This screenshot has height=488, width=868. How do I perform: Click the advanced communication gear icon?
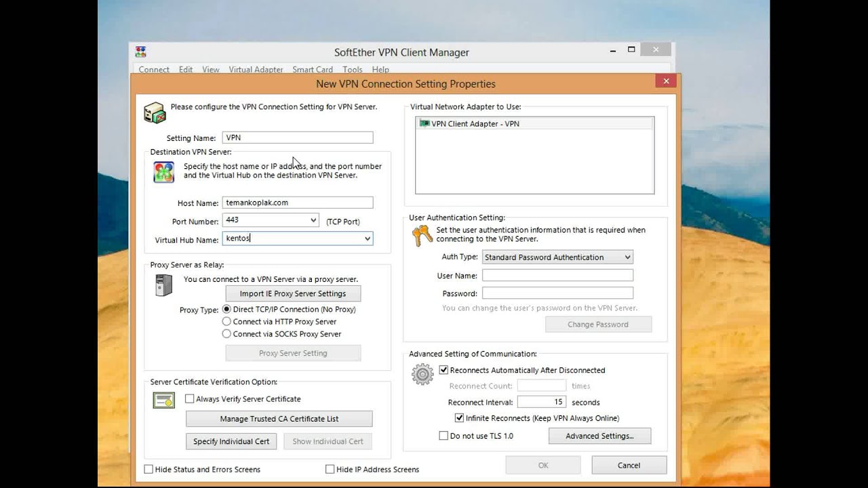[422, 374]
